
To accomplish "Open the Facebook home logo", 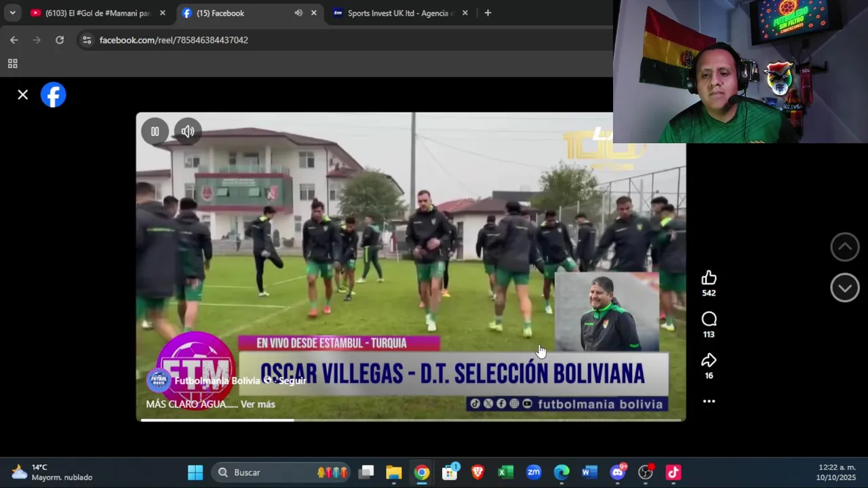I will pyautogui.click(x=54, y=95).
